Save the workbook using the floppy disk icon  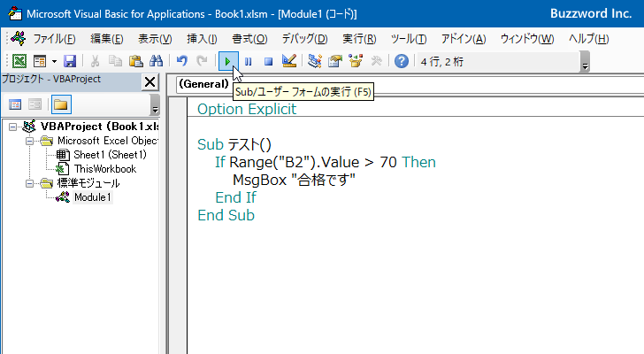click(x=69, y=61)
